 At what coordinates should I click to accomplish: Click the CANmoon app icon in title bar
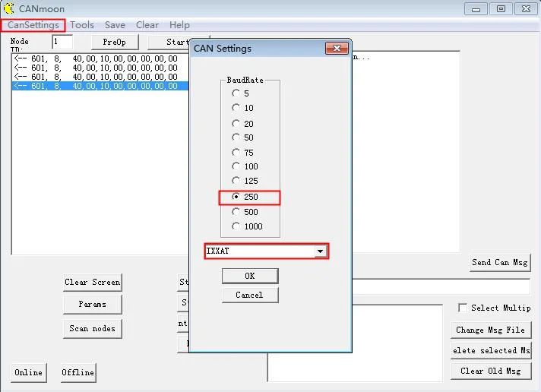[x=8, y=8]
